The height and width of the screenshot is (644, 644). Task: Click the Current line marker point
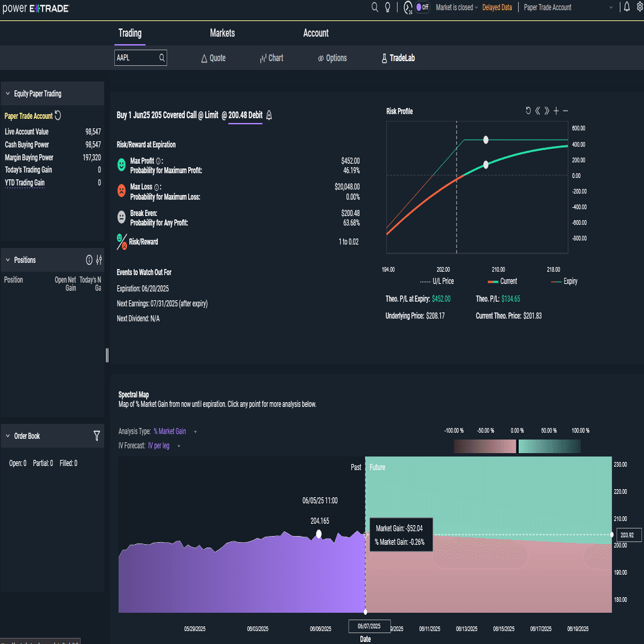click(x=486, y=164)
